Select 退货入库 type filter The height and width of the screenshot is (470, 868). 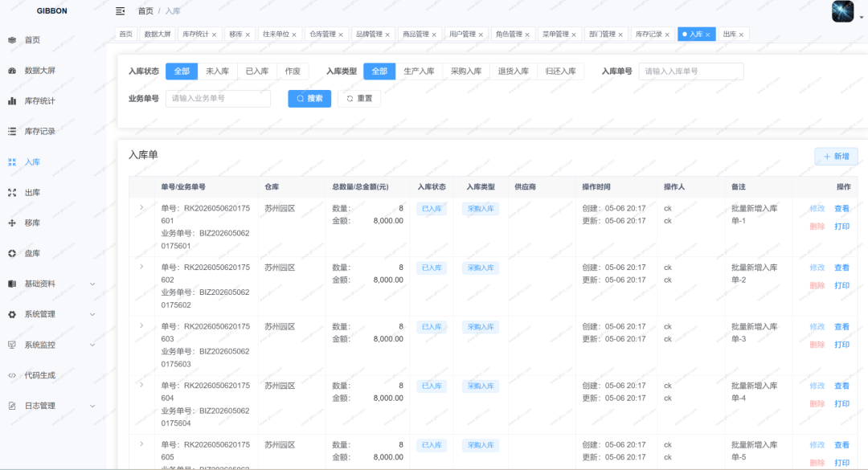point(513,72)
